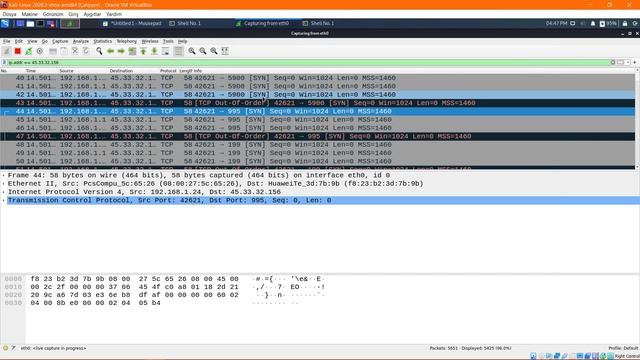This screenshot has width=640, height=360.
Task: Reset packet text to normal size
Action: pos(214,51)
